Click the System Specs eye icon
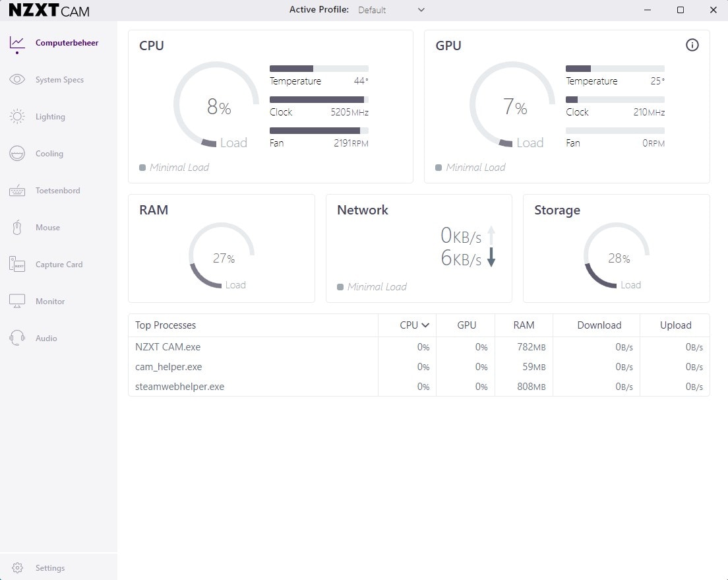The image size is (728, 580). pyautogui.click(x=17, y=79)
